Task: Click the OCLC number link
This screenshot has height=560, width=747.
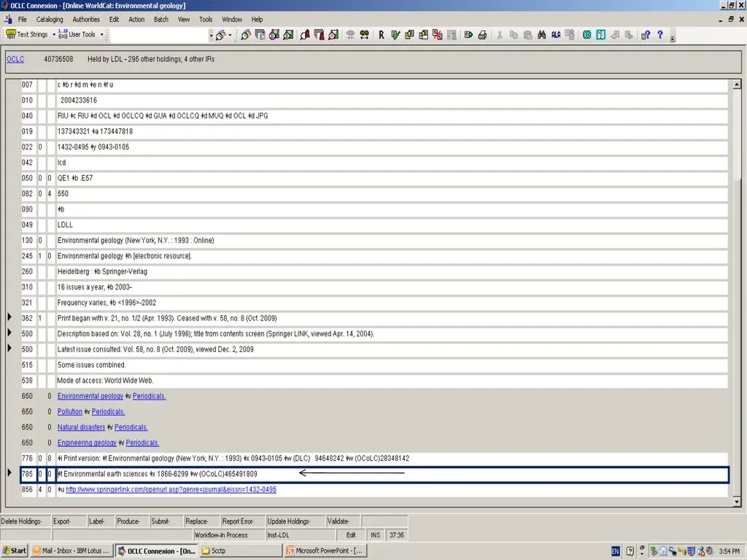Action: 15,59
